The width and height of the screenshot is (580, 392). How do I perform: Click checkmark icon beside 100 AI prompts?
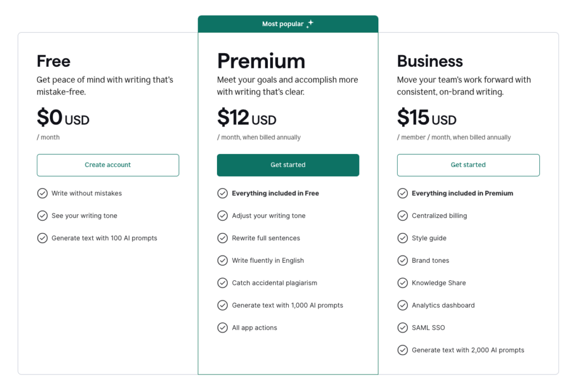pyautogui.click(x=42, y=238)
